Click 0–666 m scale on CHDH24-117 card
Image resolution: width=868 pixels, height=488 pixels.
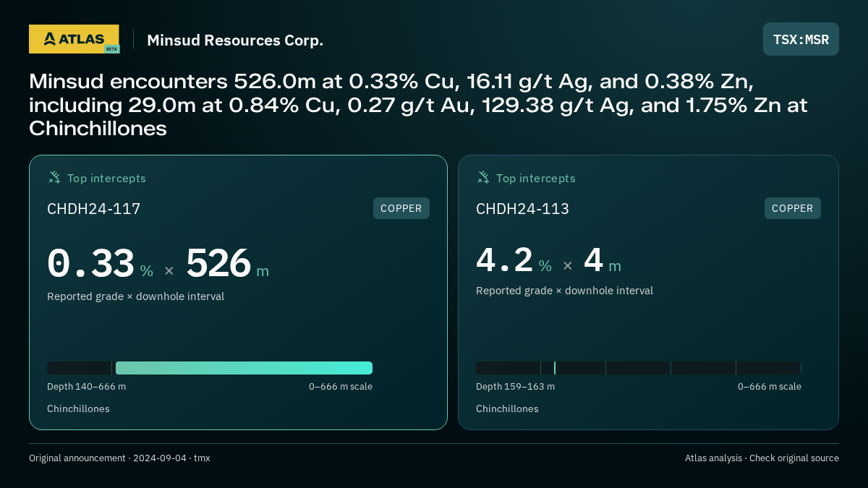341,387
